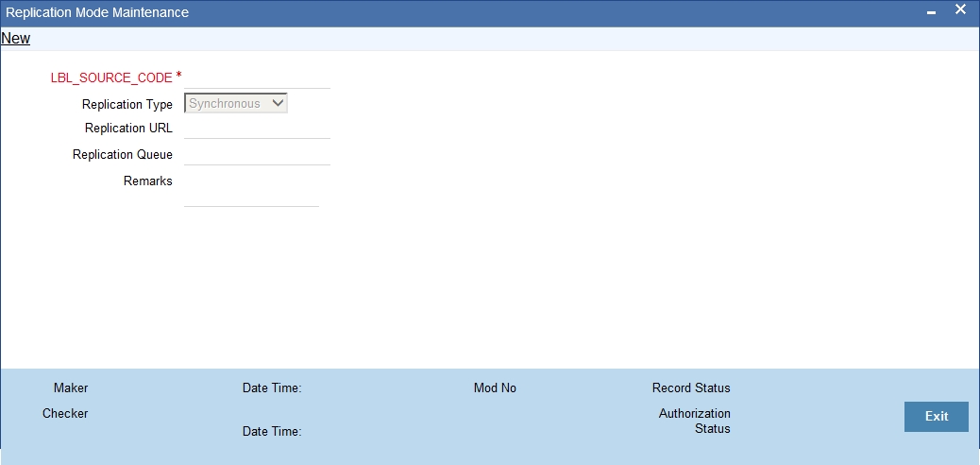Click the Authorization Status label
The width and height of the screenshot is (980, 465).
click(694, 422)
